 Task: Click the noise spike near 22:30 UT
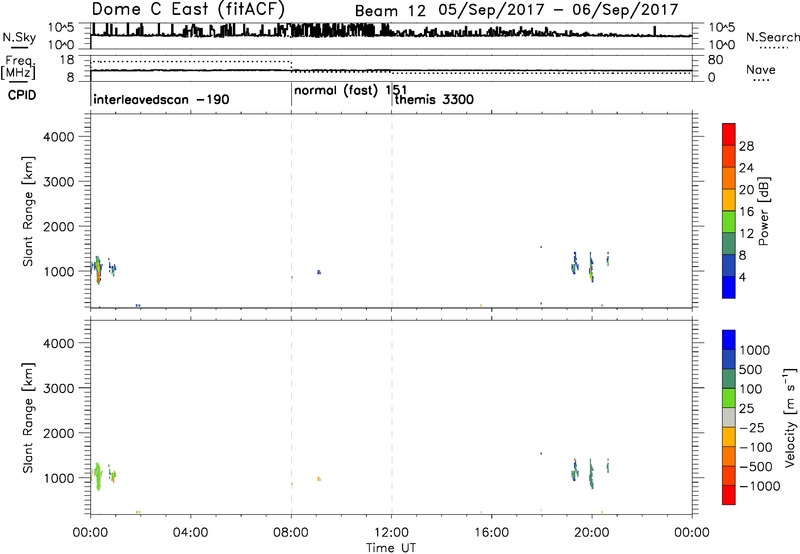coord(655,31)
